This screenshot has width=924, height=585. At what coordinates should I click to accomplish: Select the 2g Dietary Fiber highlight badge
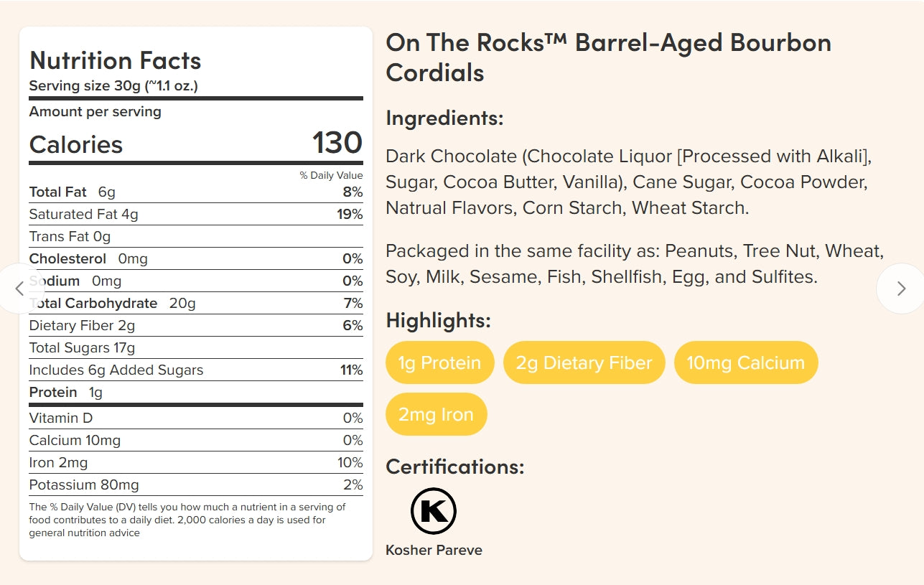(584, 362)
